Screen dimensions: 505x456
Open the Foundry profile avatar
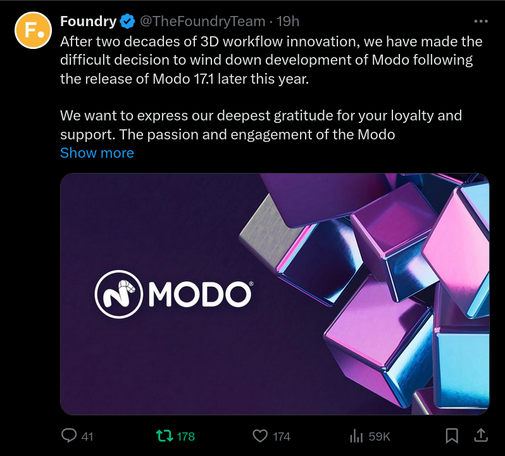coord(33,30)
